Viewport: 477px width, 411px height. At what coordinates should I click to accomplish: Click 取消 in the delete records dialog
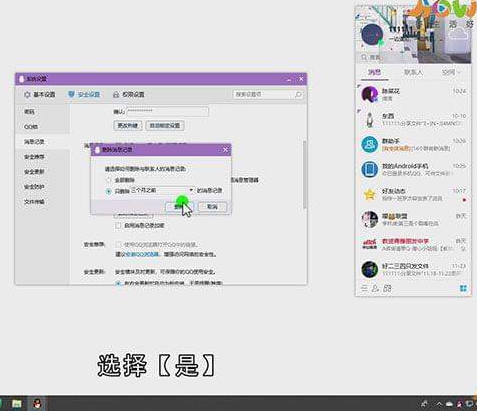212,207
